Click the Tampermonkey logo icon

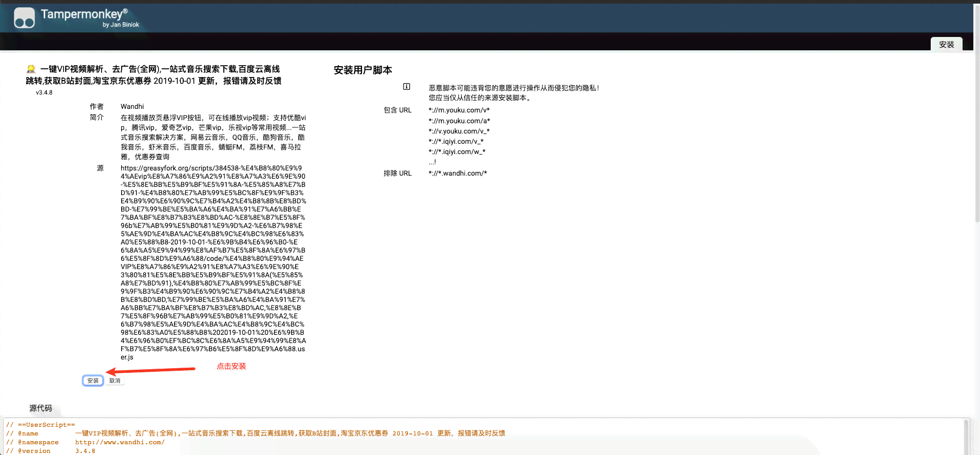click(x=24, y=17)
